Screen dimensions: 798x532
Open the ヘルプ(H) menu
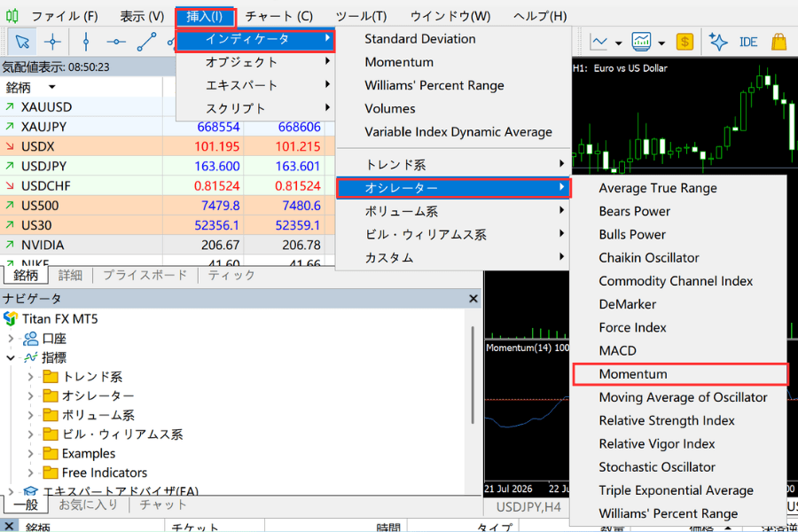(540, 16)
